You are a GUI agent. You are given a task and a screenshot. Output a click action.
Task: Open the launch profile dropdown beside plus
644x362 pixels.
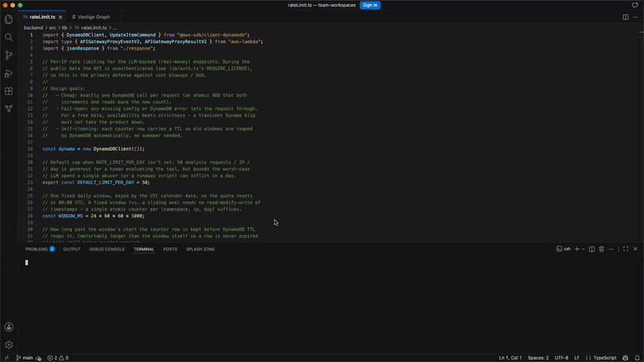point(583,249)
